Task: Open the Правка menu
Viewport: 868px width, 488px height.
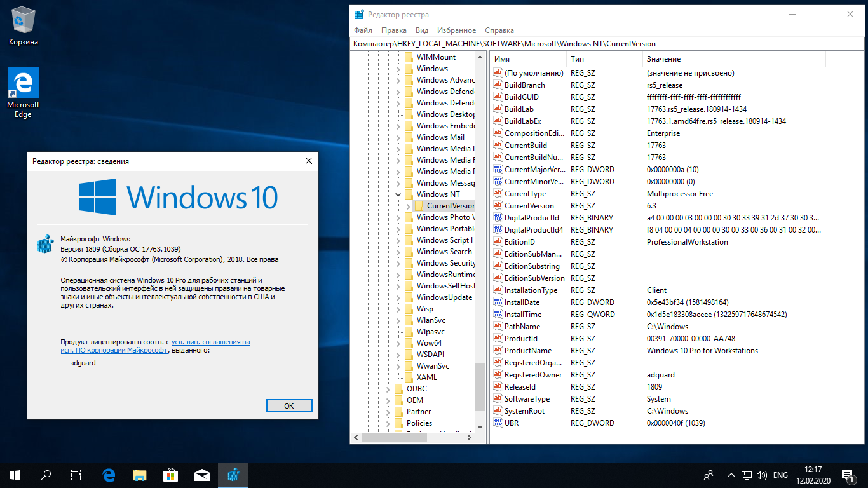Action: pyautogui.click(x=394, y=30)
